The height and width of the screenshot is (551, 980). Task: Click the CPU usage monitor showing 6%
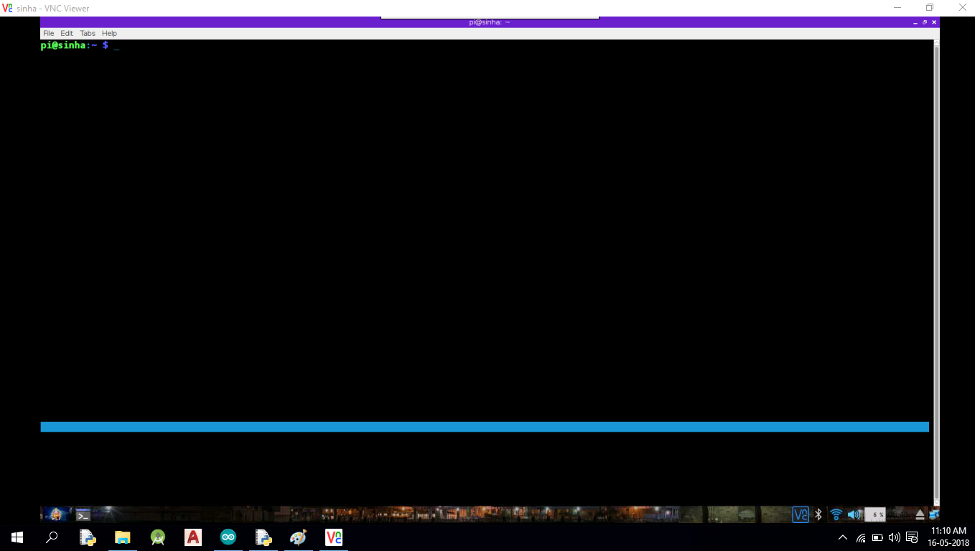[874, 514]
